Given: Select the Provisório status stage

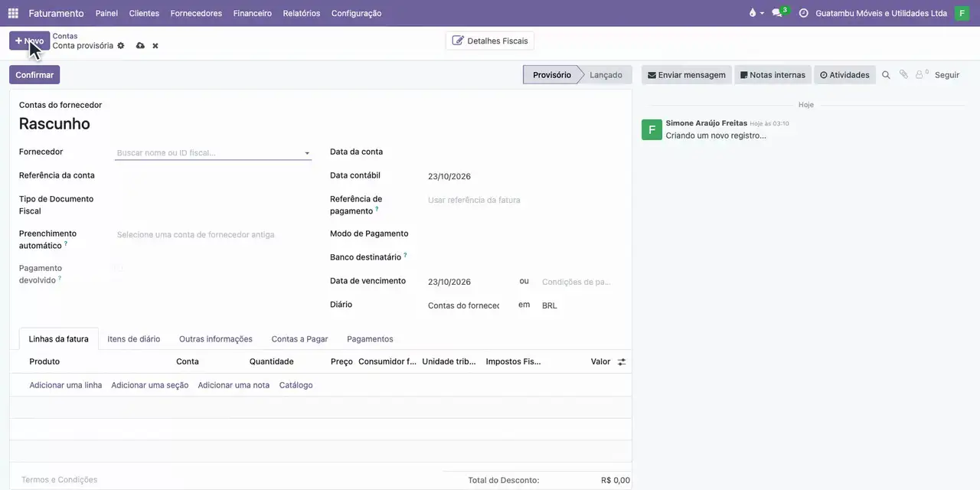Looking at the screenshot, I should [x=551, y=75].
